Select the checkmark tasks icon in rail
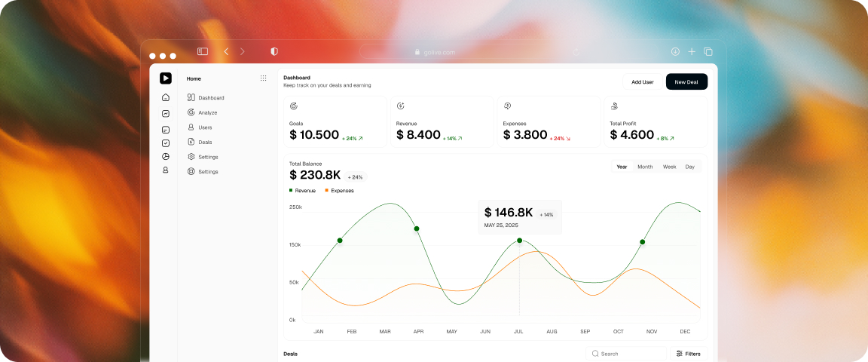The height and width of the screenshot is (362, 868). pyautogui.click(x=166, y=143)
